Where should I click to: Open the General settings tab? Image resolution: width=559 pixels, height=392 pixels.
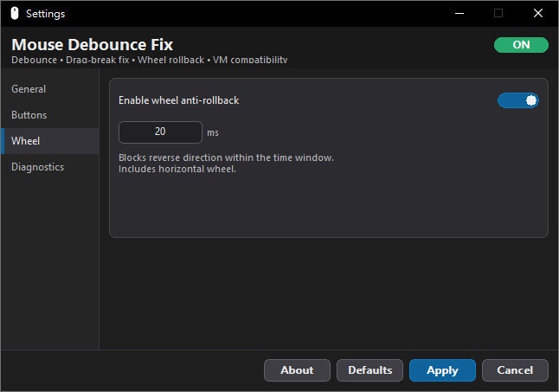coord(50,89)
